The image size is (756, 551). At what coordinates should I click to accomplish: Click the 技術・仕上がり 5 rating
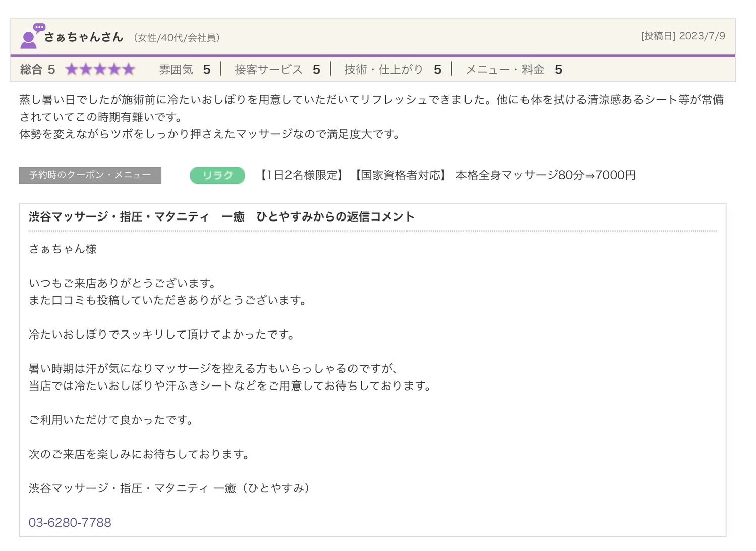393,69
